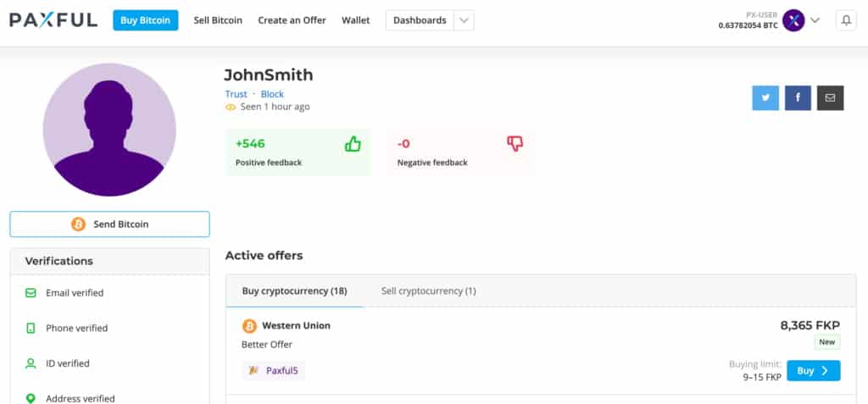Screen dimensions: 868x404
Task: Click the Bitcoin icon beside Western Union
Action: (x=250, y=326)
